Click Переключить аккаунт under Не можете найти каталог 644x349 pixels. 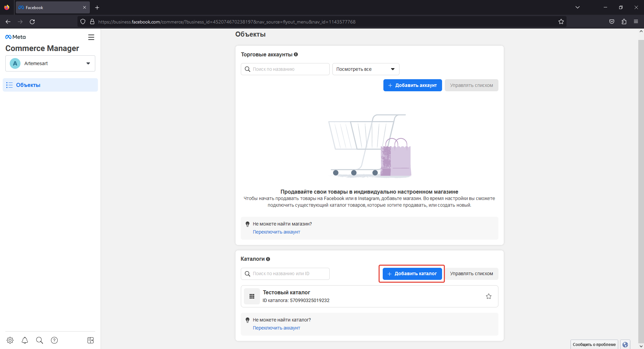[x=276, y=328]
